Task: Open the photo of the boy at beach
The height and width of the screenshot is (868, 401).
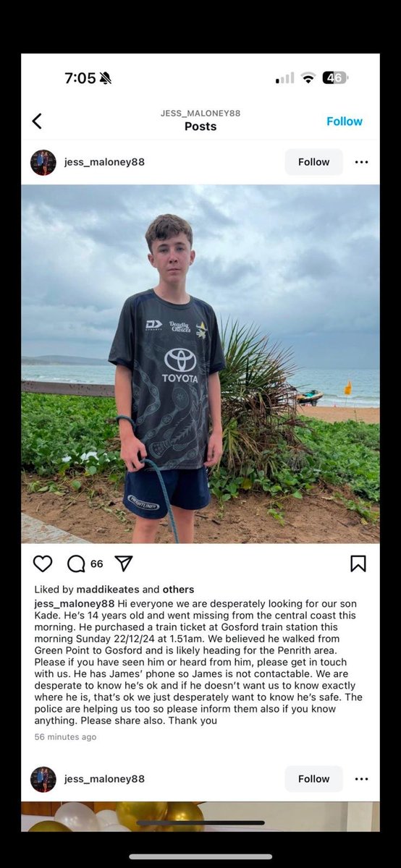Action: coord(200,364)
